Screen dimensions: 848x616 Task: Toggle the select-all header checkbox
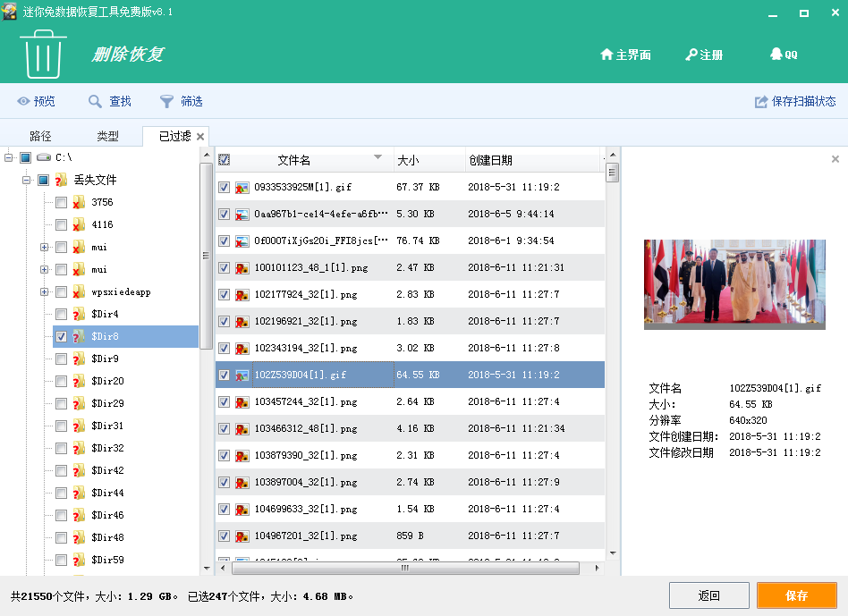[224, 159]
